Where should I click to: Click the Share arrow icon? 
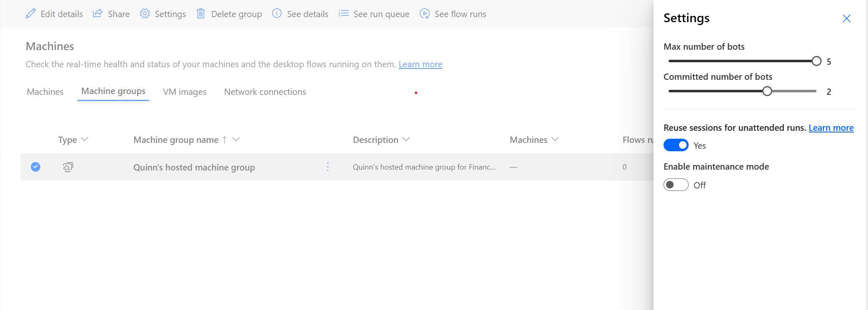coord(97,13)
